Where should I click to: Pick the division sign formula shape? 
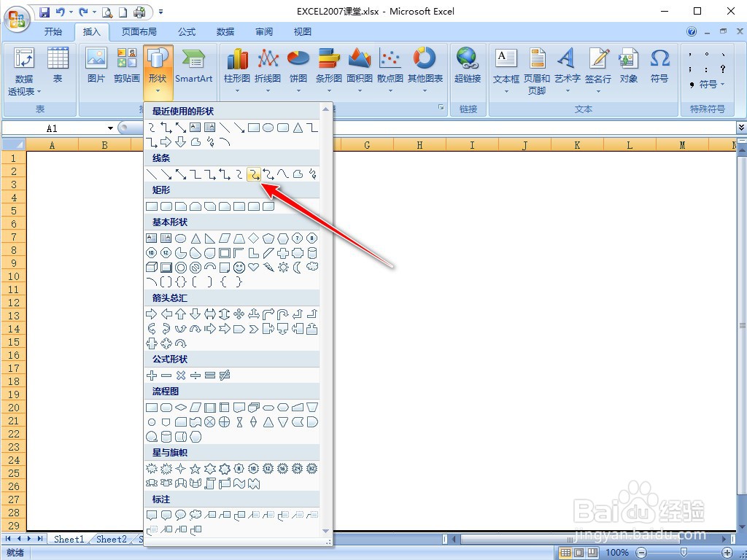[196, 376]
